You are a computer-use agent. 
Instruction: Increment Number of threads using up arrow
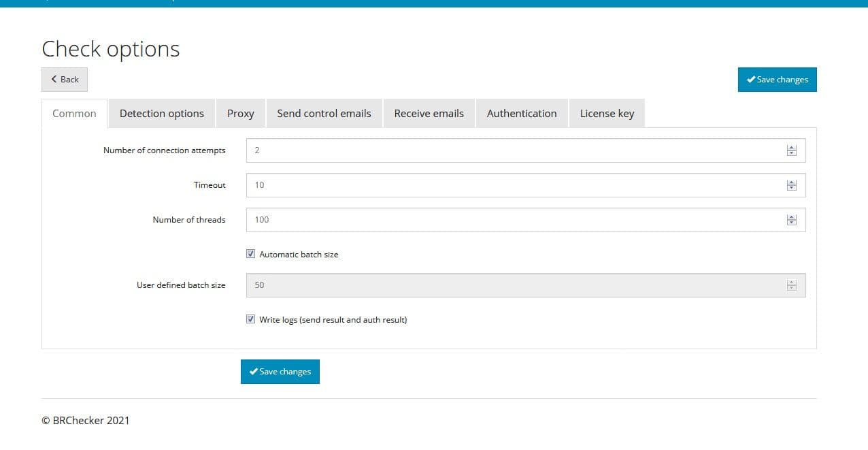coord(791,216)
